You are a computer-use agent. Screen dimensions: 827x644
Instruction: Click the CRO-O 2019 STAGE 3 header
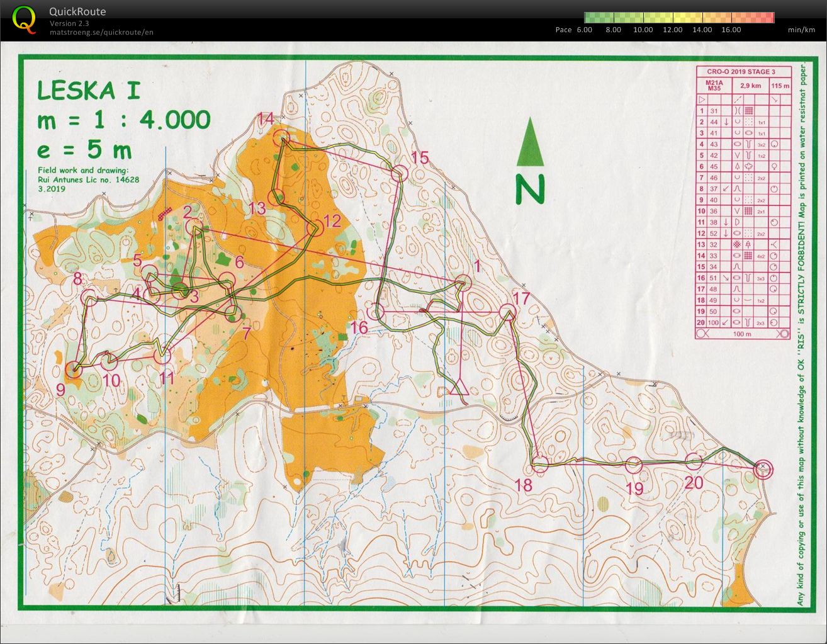(x=741, y=72)
